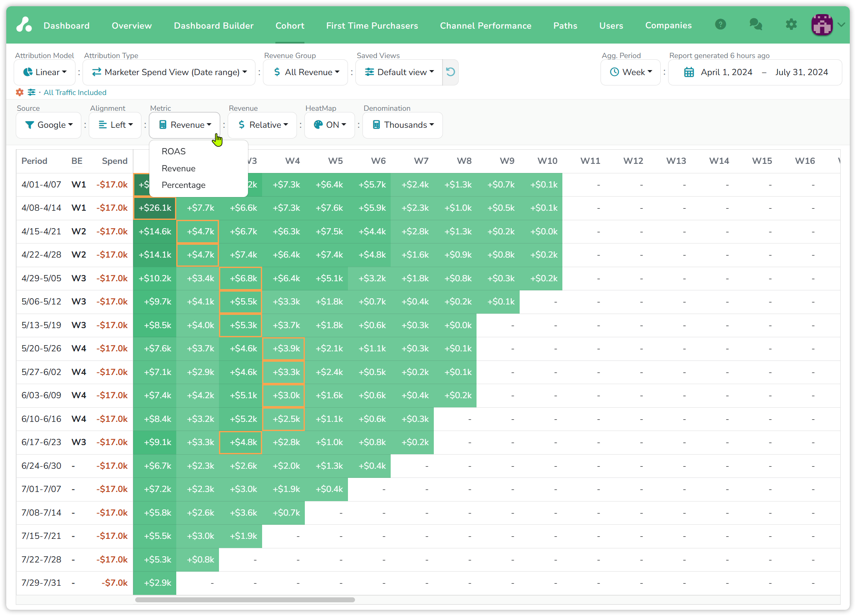Screen dimensions: 856x616
Task: Click the +$26.1k heatmap cell
Action: coord(155,208)
